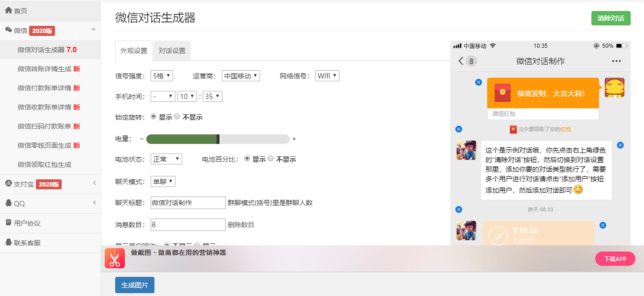Expand the 支付宝 sidebar section chevron
This screenshot has width=644, height=296.
click(94, 183)
